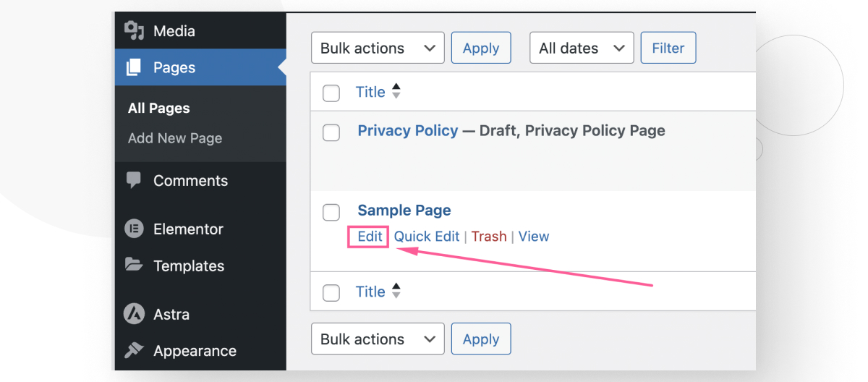Click the Comments speech bubble icon
The width and height of the screenshot is (868, 382).
[134, 180]
